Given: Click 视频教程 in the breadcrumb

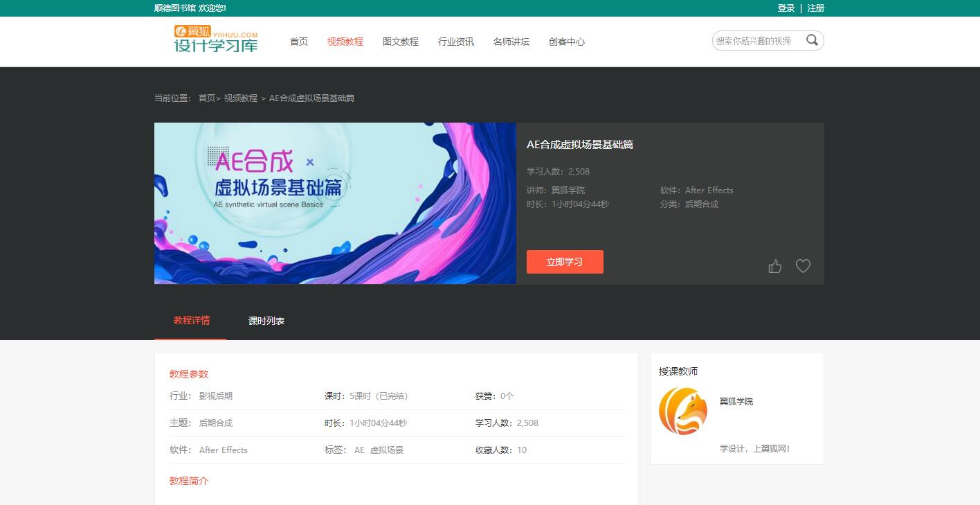Looking at the screenshot, I should (x=241, y=98).
